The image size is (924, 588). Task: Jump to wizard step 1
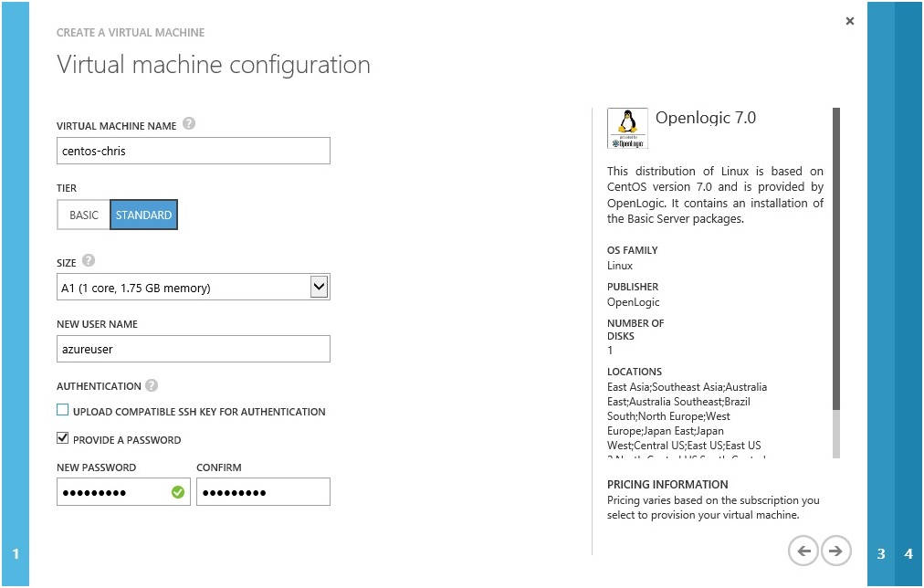[x=16, y=294]
